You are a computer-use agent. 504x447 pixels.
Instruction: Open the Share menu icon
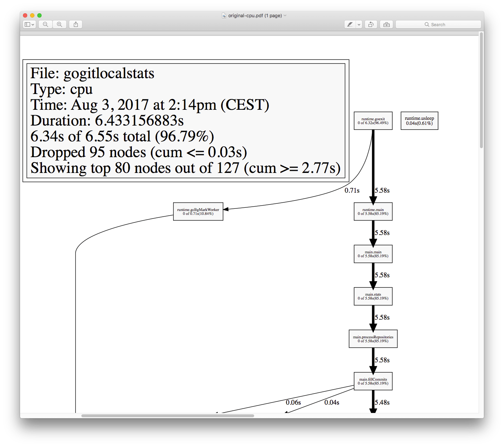76,24
